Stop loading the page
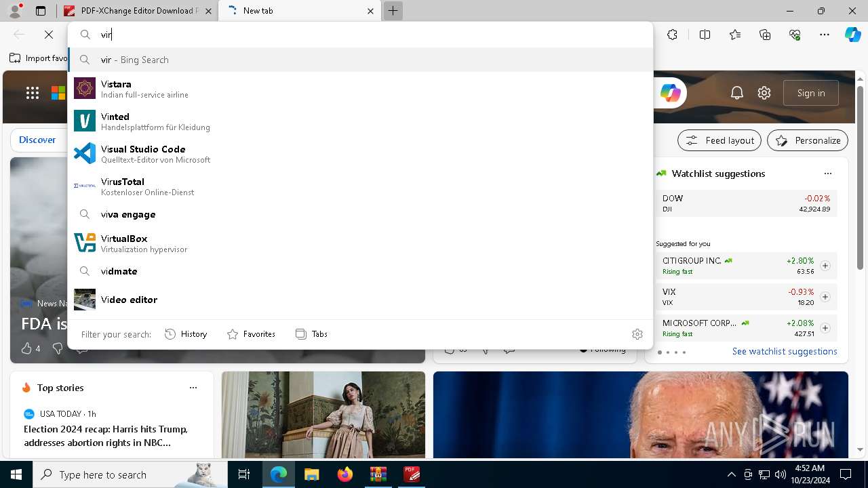 49,35
